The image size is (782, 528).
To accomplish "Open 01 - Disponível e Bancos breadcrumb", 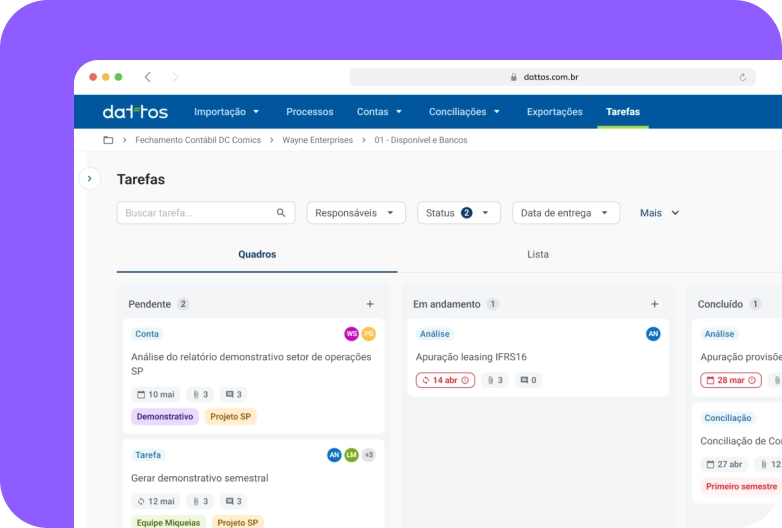I will 421,140.
